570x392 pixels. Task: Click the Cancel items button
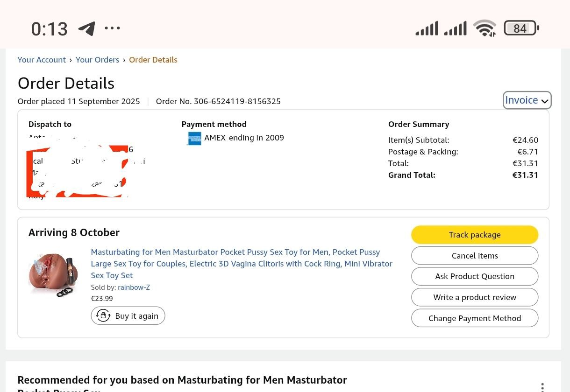point(475,256)
